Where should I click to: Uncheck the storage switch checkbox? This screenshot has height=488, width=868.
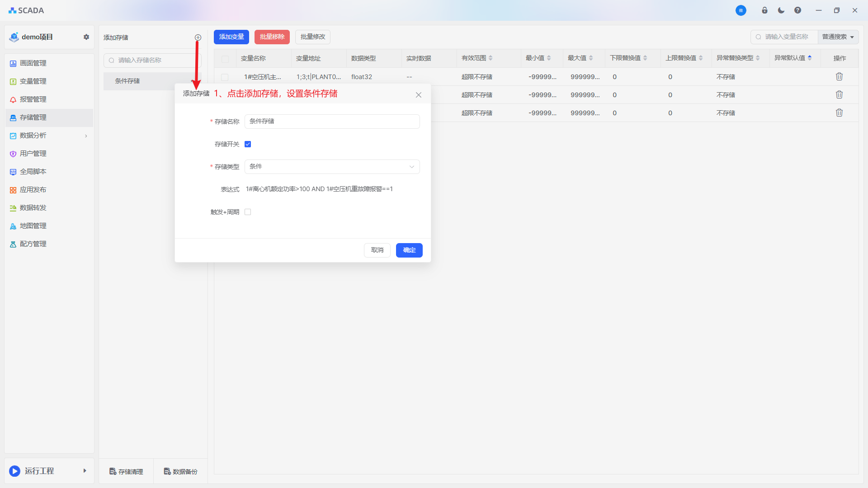[x=248, y=144]
